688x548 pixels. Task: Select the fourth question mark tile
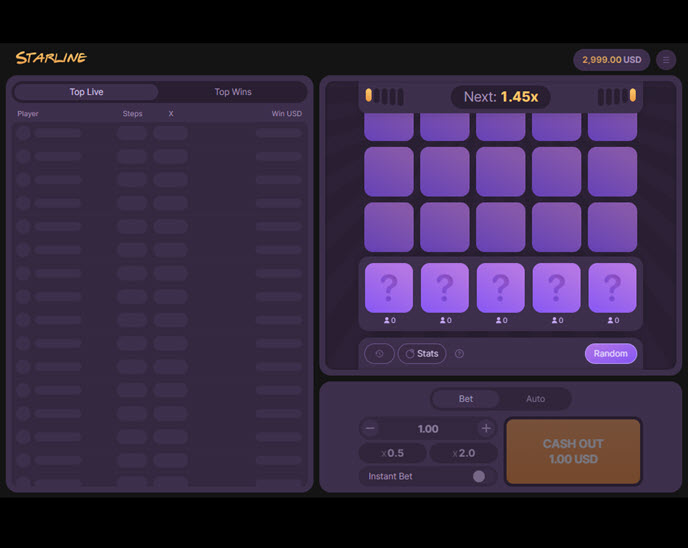pyautogui.click(x=557, y=289)
